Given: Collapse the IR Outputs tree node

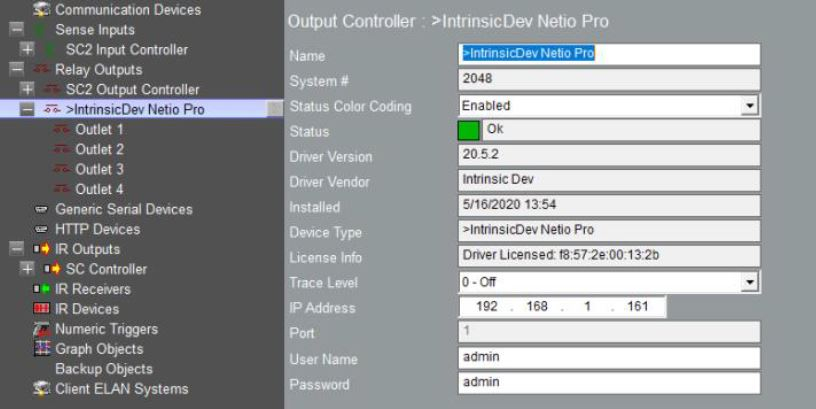Looking at the screenshot, I should [17, 249].
